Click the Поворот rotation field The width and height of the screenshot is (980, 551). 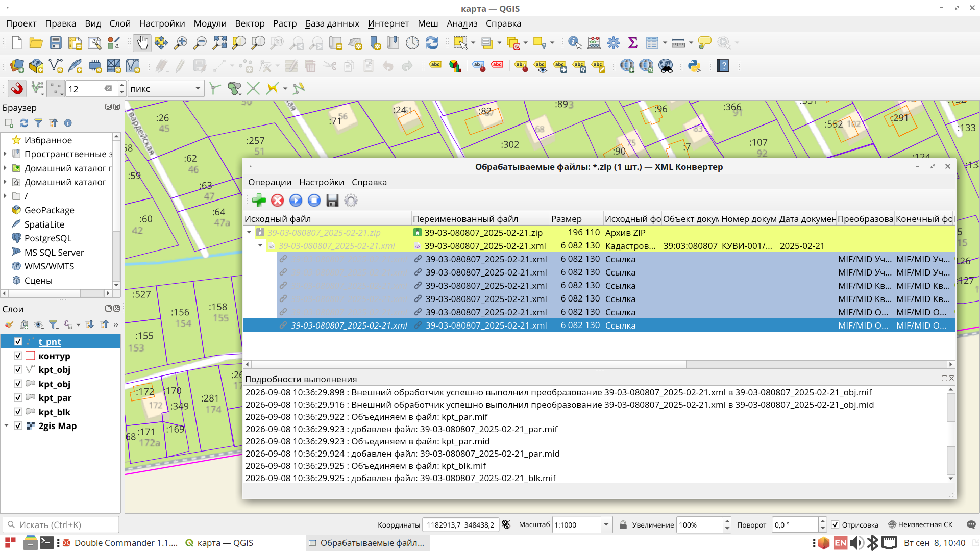coord(795,525)
